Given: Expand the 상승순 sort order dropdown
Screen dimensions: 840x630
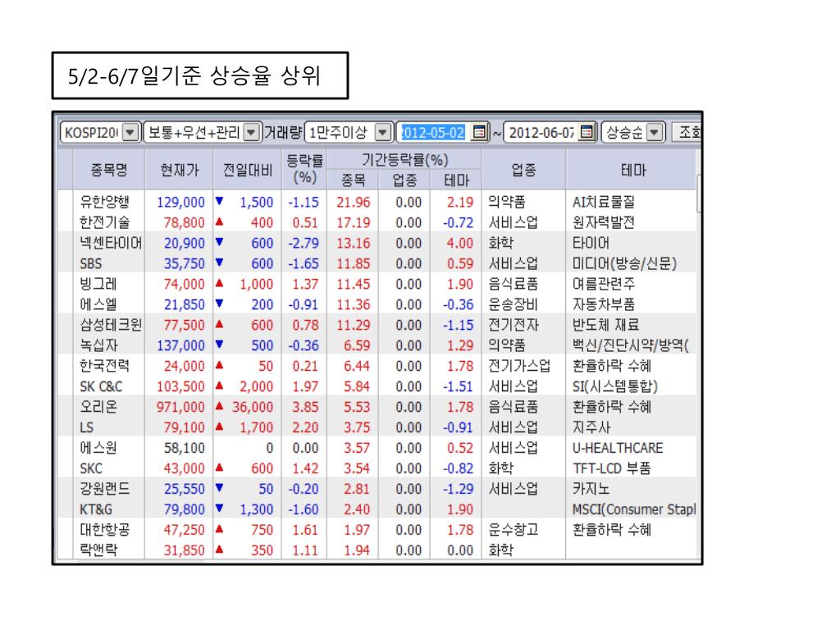Looking at the screenshot, I should click(x=655, y=132).
